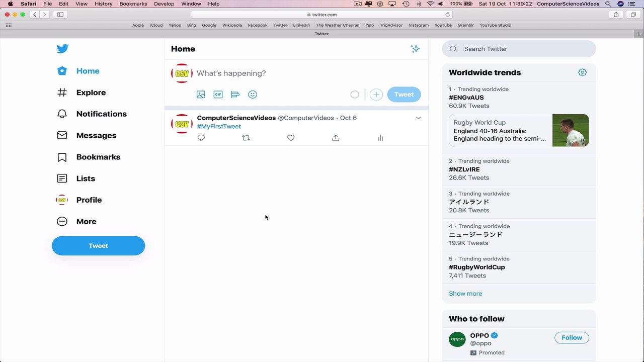
Task: Show Safari sidebar
Action: click(x=60, y=15)
